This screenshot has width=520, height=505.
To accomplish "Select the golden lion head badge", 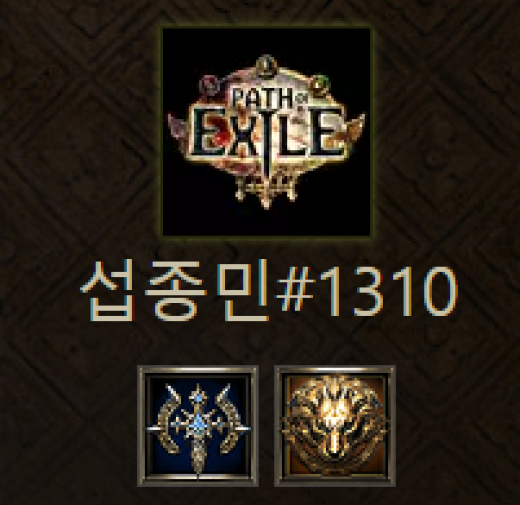I will coord(335,426).
